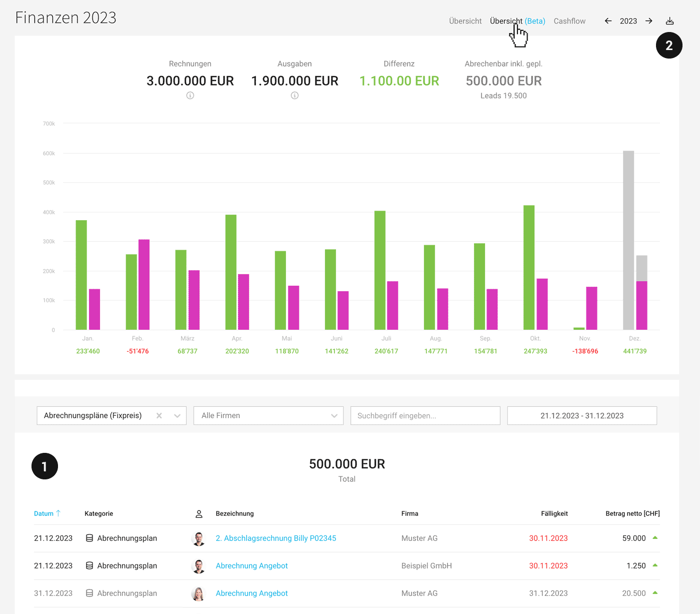Click info icon below Rechnungen amount
Image resolution: width=700 pixels, height=614 pixels.
190,96
